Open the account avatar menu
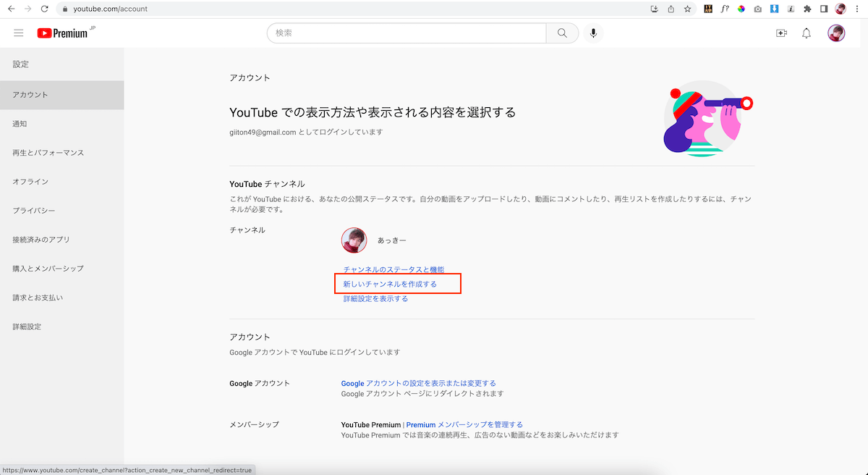The image size is (868, 475). point(836,33)
